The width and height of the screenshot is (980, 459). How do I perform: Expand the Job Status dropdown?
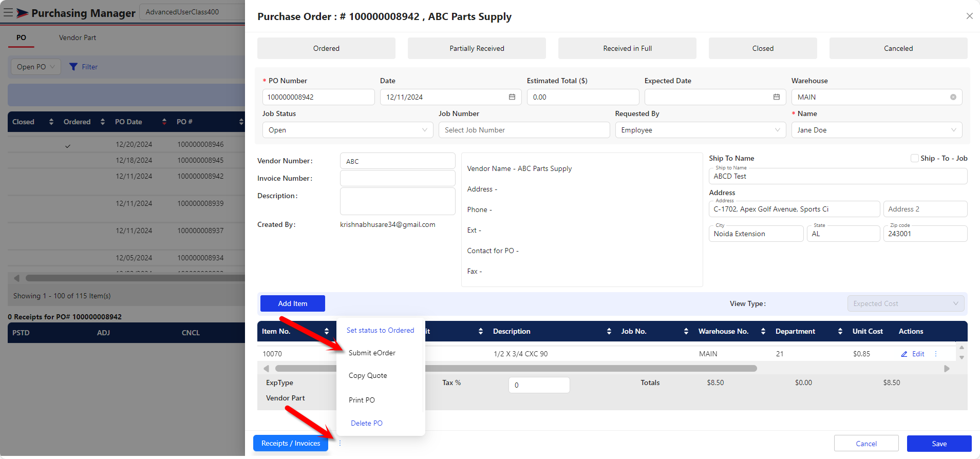pyautogui.click(x=348, y=130)
